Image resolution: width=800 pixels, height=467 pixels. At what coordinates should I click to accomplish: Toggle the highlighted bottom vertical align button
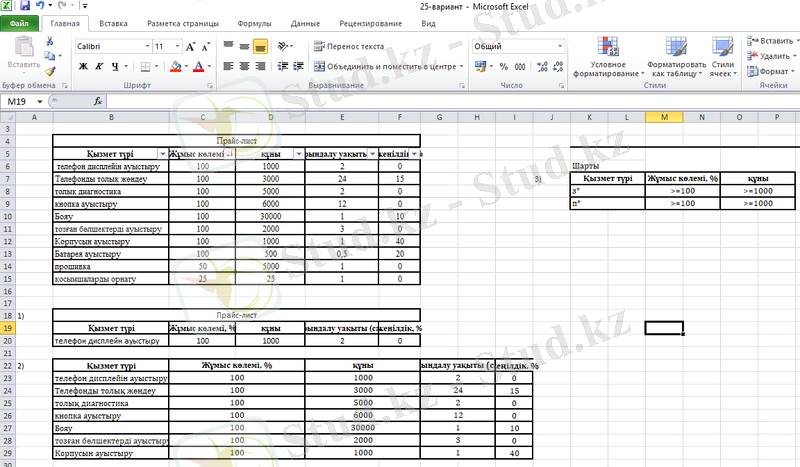pyautogui.click(x=260, y=46)
